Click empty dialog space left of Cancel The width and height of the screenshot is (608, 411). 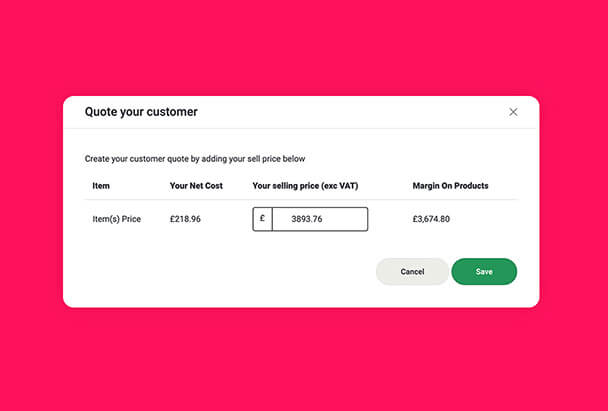pyautogui.click(x=220, y=272)
